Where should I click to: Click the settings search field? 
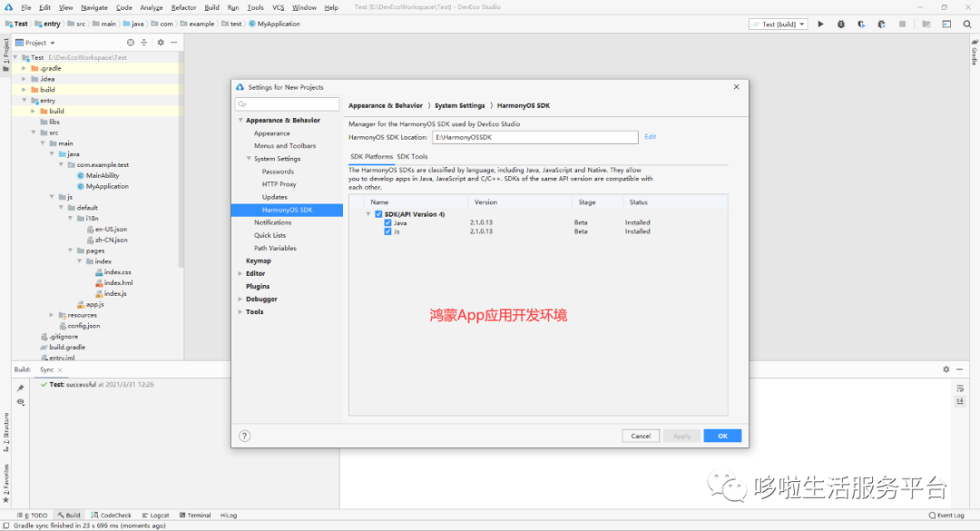287,103
